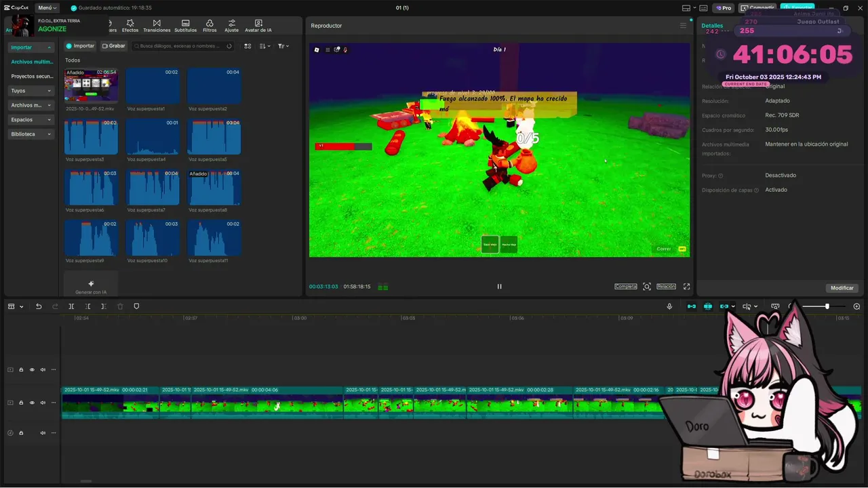The width and height of the screenshot is (868, 488).
Task: Split clip at playhead
Action: (x=71, y=306)
